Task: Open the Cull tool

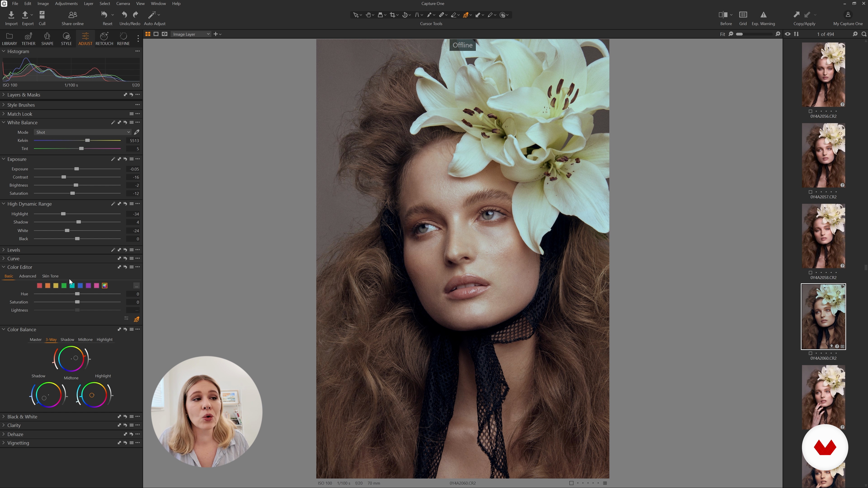Action: (42, 18)
